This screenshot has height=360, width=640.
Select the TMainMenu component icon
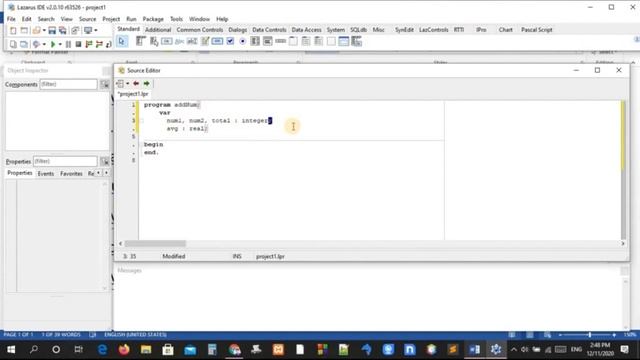pyautogui.click(x=141, y=41)
